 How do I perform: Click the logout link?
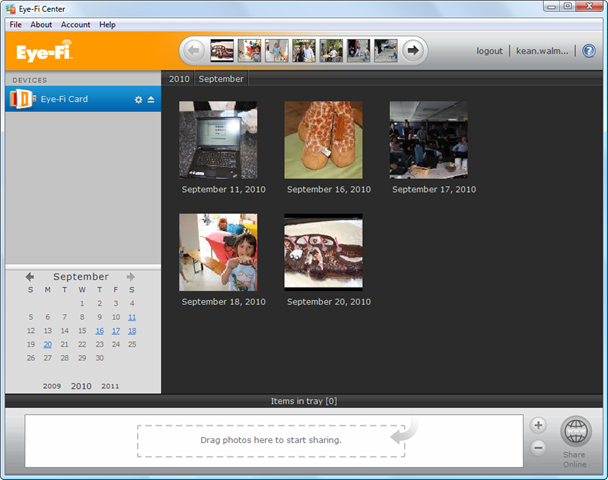click(489, 51)
